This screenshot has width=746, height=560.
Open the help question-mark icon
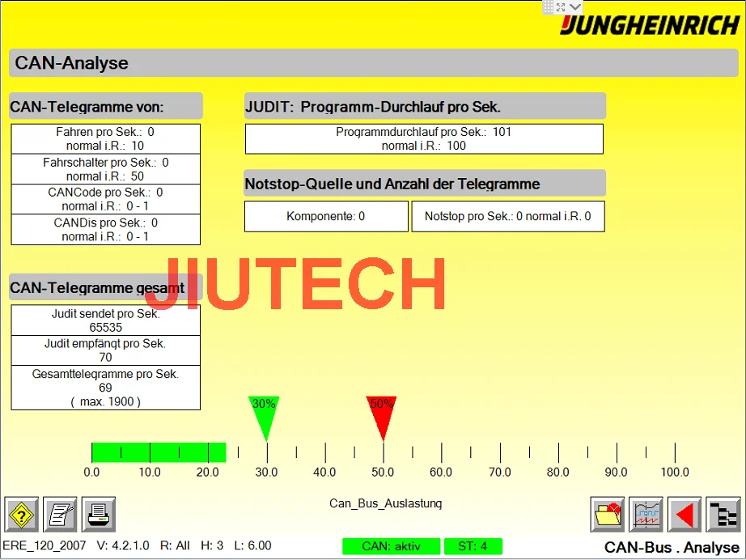click(x=21, y=515)
